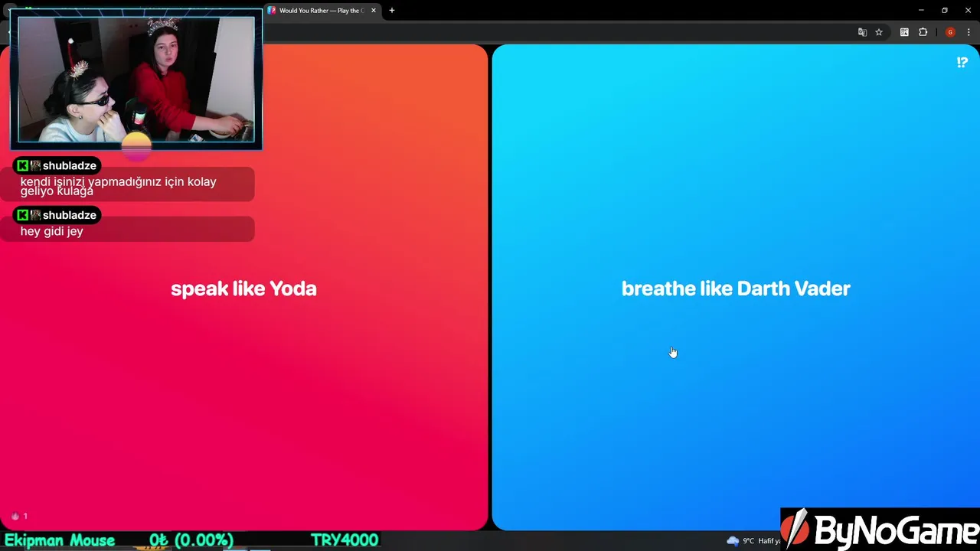This screenshot has width=980, height=551.
Task: Switch to the 'Would You Rather' browser tab
Action: tap(320, 11)
